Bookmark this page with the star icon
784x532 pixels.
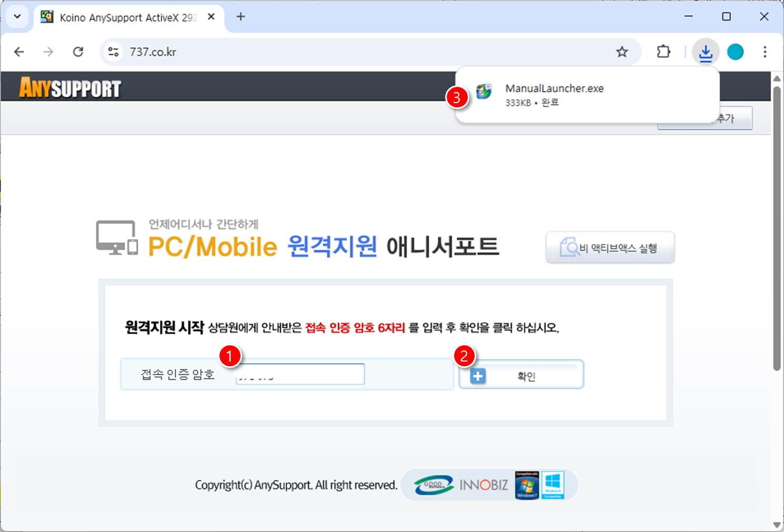622,52
